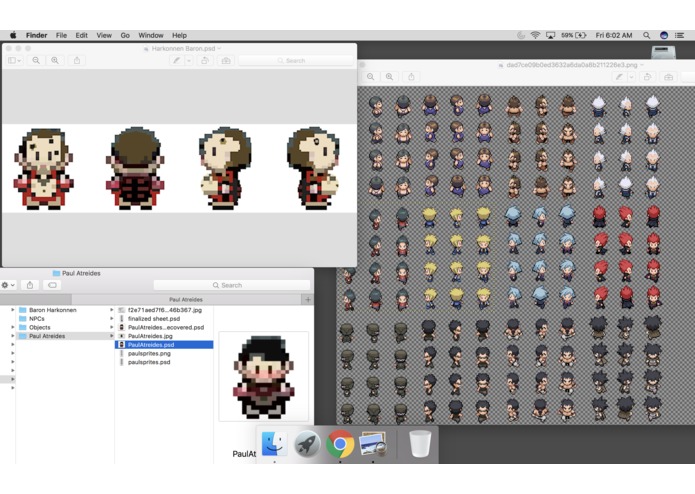Share the Harkonnen Baron.psd document
Viewport: 695px width, 494px height.
(77, 60)
